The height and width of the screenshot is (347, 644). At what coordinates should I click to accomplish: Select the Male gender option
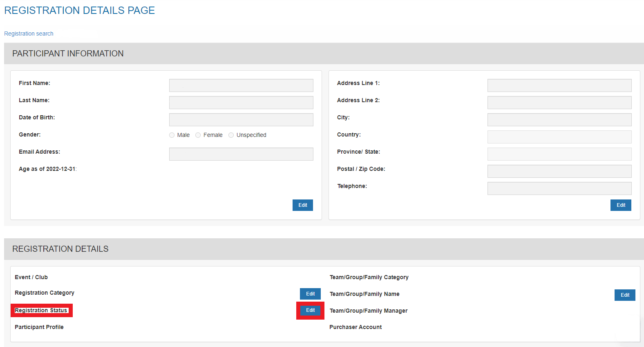[x=172, y=135]
